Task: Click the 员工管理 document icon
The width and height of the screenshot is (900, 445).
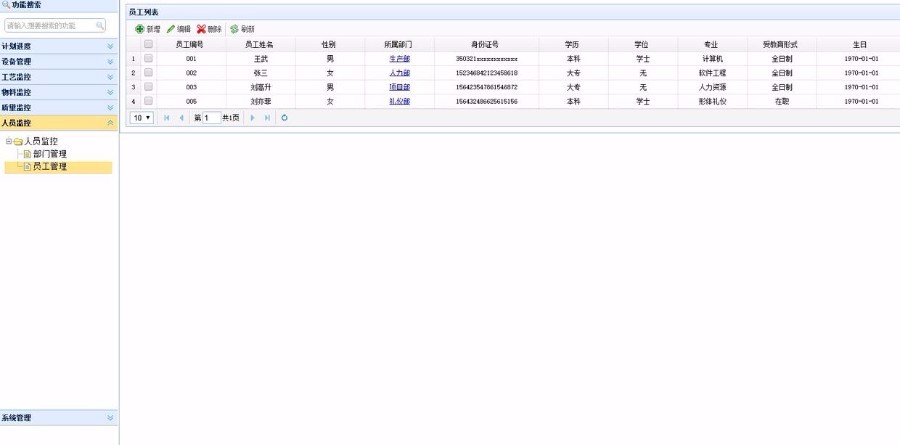Action: click(x=27, y=167)
